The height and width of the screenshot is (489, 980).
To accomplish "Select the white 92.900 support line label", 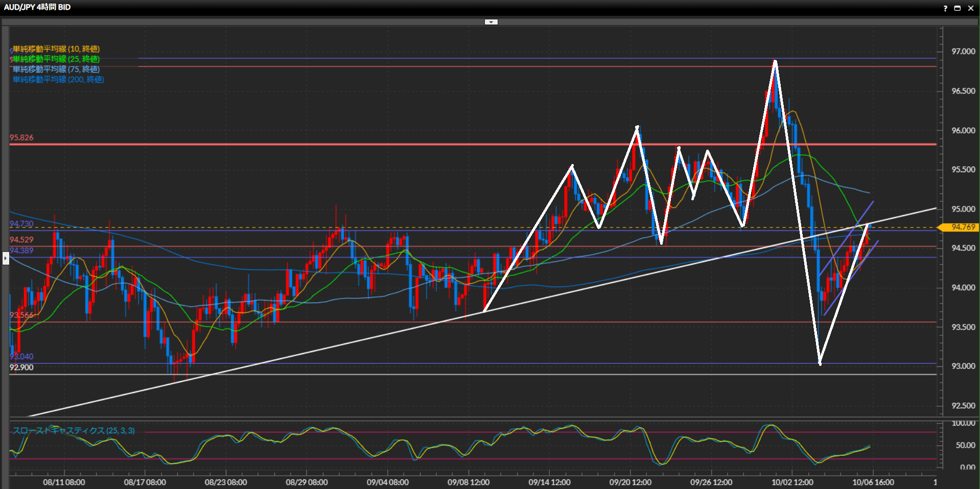I will (21, 367).
